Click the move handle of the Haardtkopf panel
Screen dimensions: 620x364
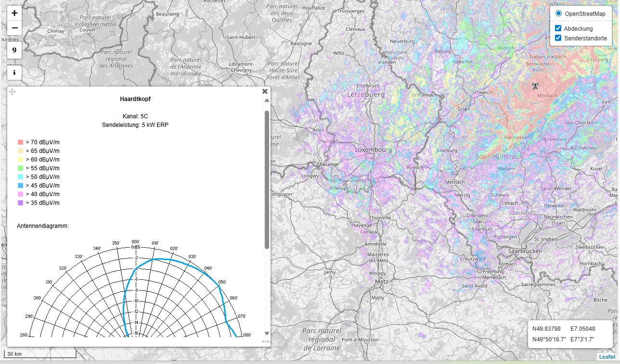pos(13,92)
